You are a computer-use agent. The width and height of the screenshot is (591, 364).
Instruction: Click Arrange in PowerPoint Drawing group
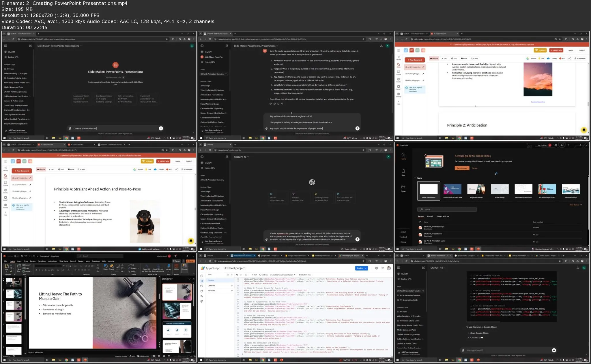point(112,267)
